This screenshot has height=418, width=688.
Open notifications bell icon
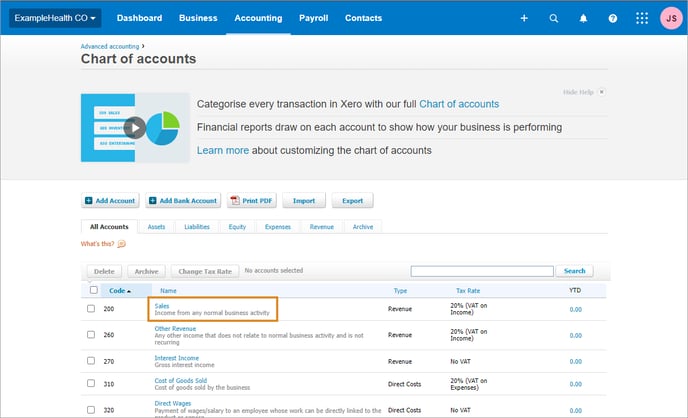[x=583, y=18]
